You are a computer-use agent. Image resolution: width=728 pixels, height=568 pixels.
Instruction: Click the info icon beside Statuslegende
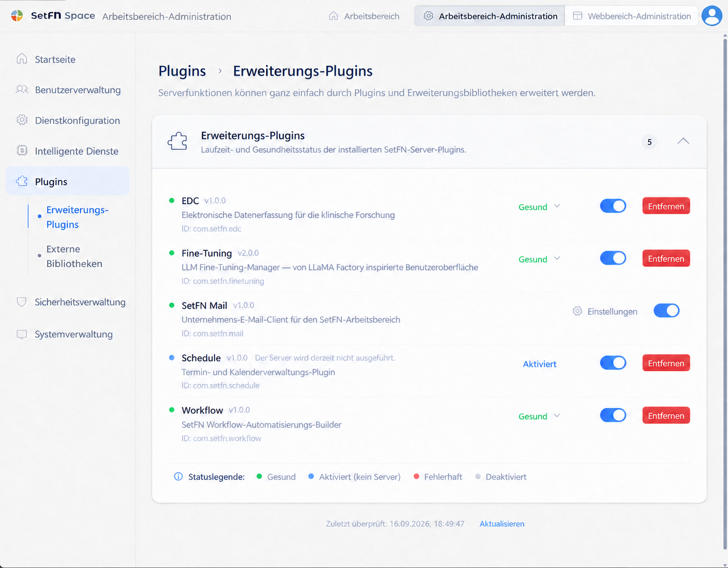tap(178, 477)
